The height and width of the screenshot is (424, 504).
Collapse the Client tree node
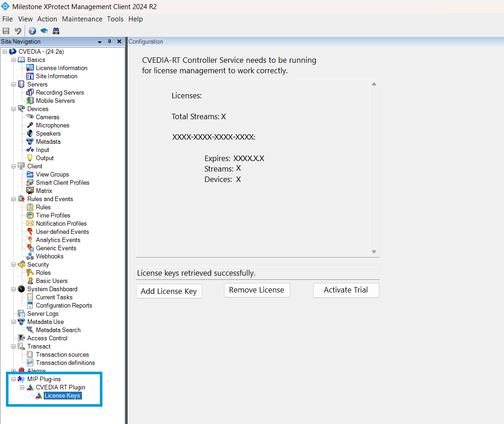[13, 166]
